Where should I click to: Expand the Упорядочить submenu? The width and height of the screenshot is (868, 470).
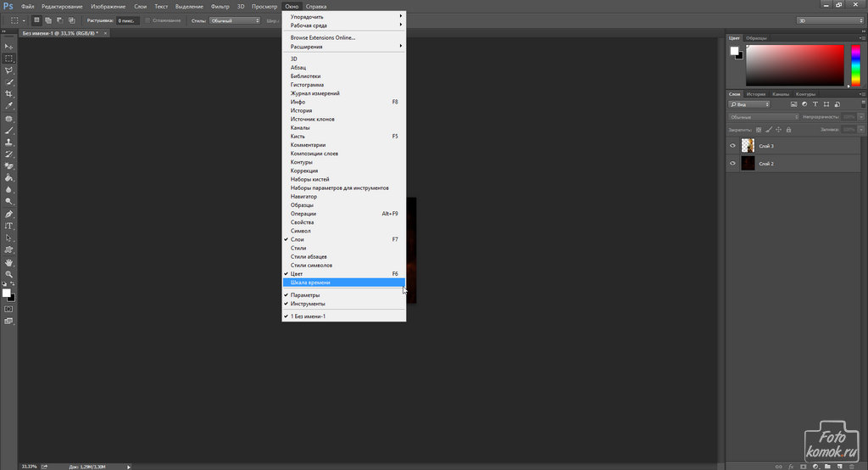343,17
